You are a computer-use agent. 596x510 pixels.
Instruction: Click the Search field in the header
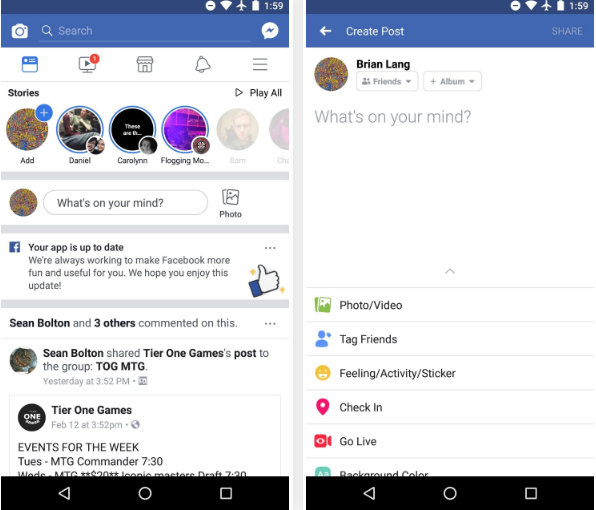[x=145, y=31]
